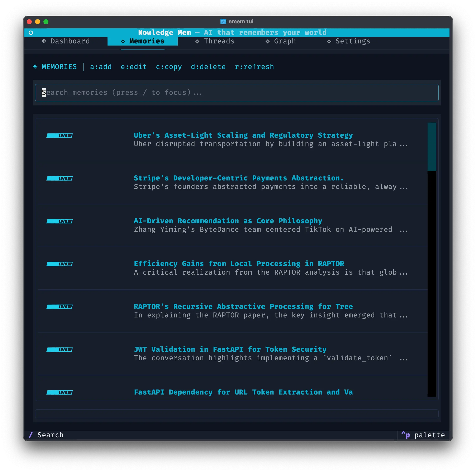The image size is (476, 472).
Task: Click the importance bar beside Efficiency Gains in RAPTOR
Action: point(59,264)
